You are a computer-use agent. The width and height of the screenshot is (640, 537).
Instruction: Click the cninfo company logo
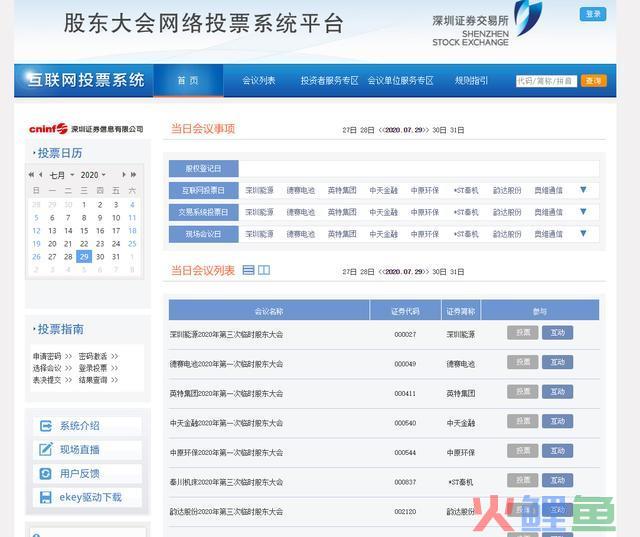coord(86,129)
